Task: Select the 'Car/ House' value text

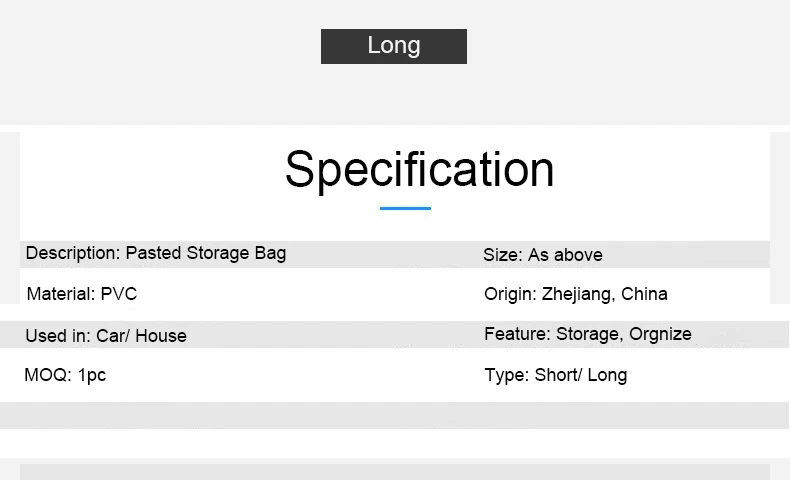Action: pyautogui.click(x=141, y=336)
